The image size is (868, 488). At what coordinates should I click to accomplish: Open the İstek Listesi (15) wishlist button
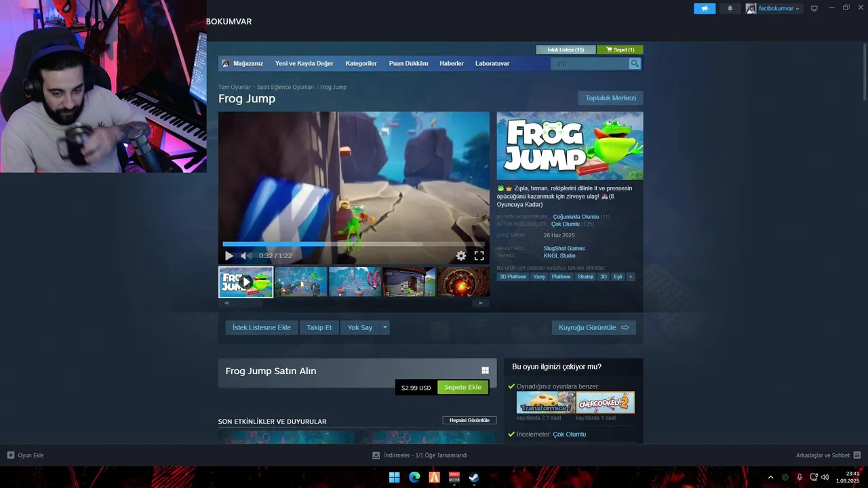click(x=566, y=49)
